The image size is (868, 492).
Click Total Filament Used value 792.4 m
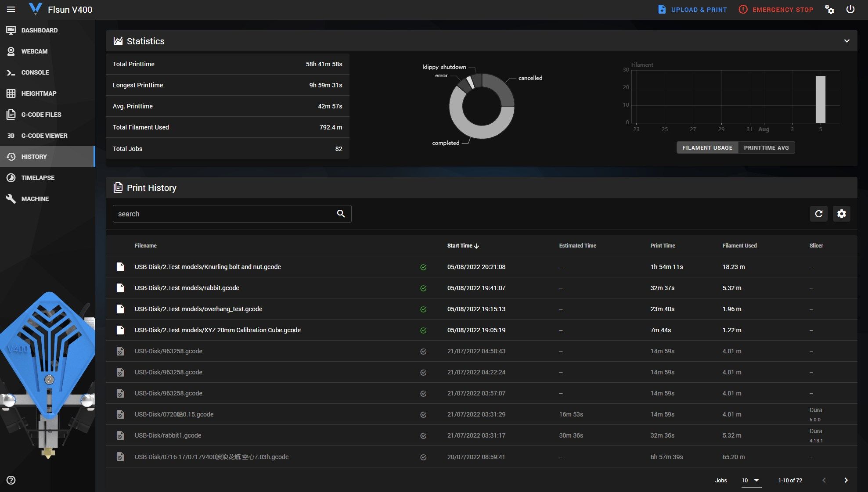pos(331,127)
